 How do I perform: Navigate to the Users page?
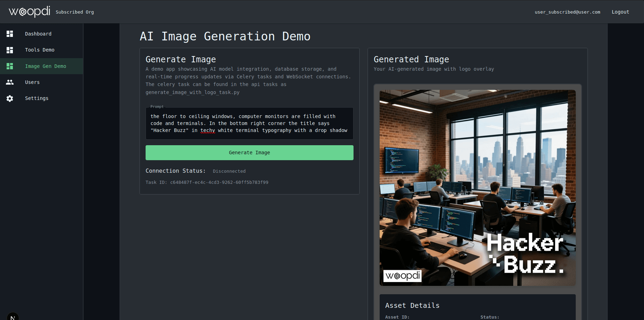tap(32, 82)
